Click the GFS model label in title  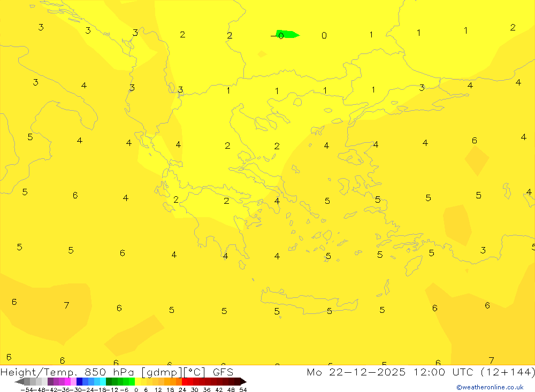coord(223,372)
